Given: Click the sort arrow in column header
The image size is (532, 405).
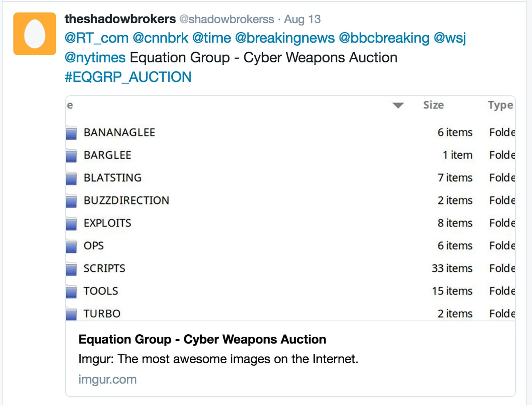Looking at the screenshot, I should click(398, 106).
